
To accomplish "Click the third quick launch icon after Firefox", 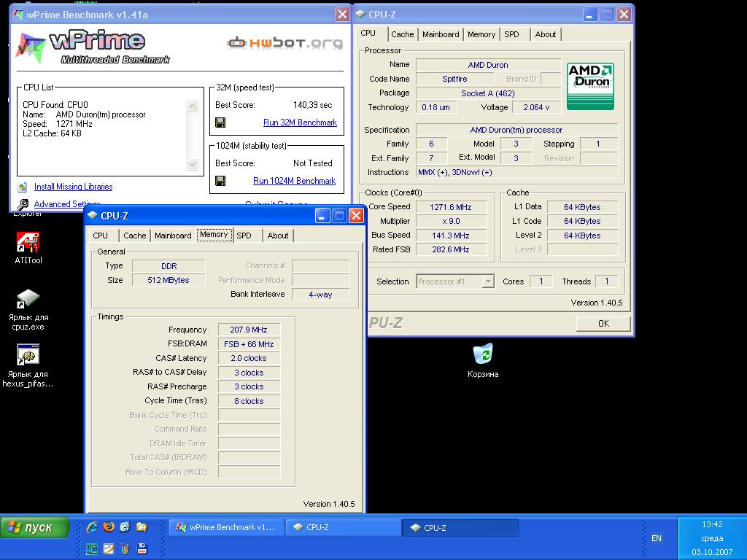I will coord(125,526).
